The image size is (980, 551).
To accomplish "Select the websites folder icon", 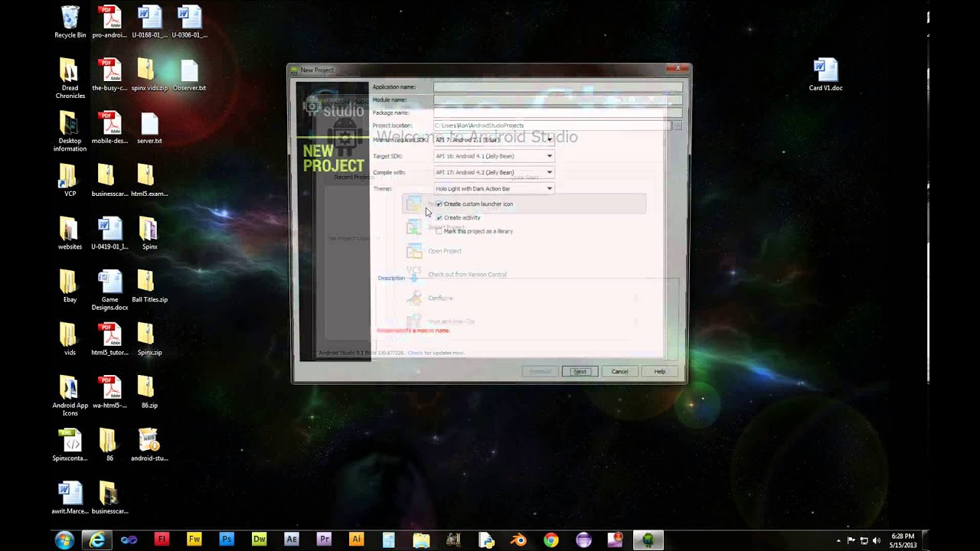I will pyautogui.click(x=70, y=233).
